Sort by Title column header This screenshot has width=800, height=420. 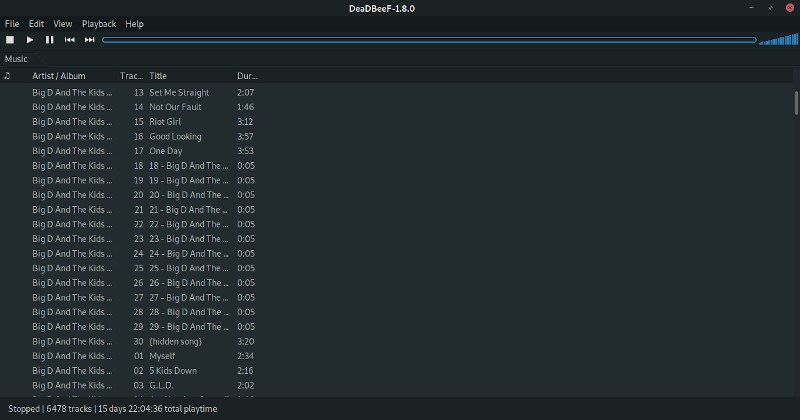[x=158, y=76]
